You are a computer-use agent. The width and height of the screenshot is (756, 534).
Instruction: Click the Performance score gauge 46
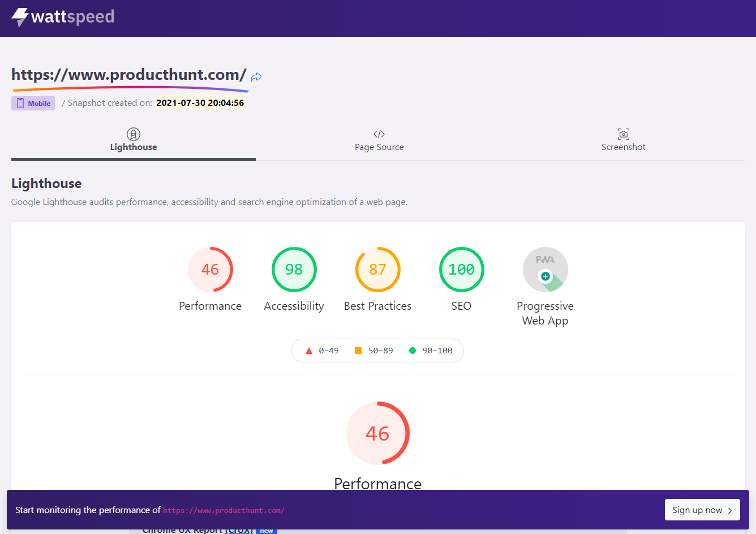(210, 270)
